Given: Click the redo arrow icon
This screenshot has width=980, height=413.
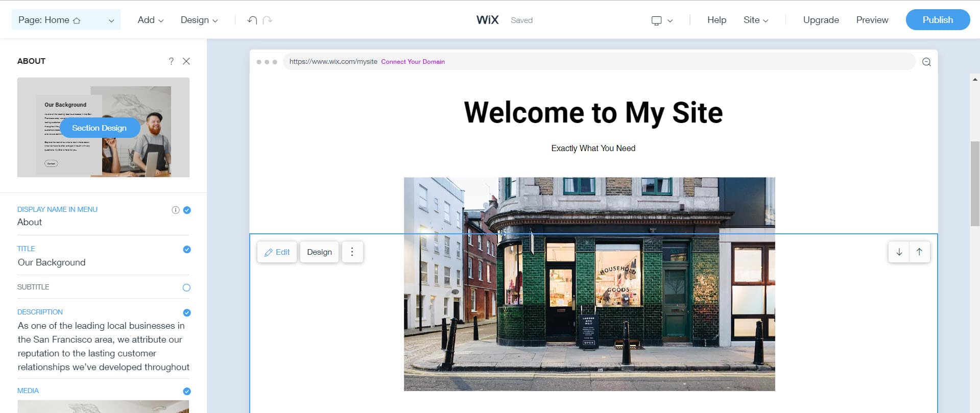Looking at the screenshot, I should click(268, 20).
